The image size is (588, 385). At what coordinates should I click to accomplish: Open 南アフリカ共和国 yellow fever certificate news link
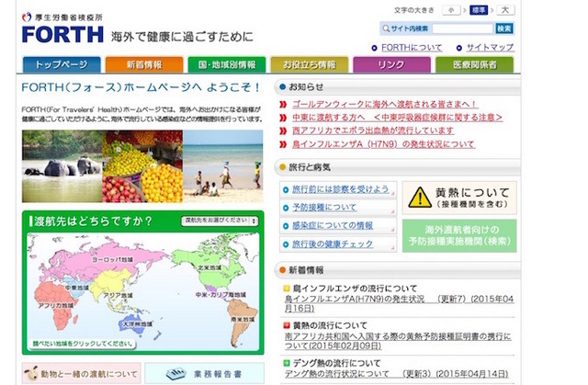(398, 341)
